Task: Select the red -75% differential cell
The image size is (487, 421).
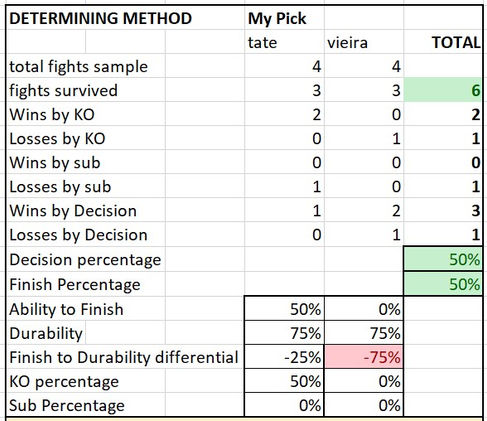Action: (364, 357)
